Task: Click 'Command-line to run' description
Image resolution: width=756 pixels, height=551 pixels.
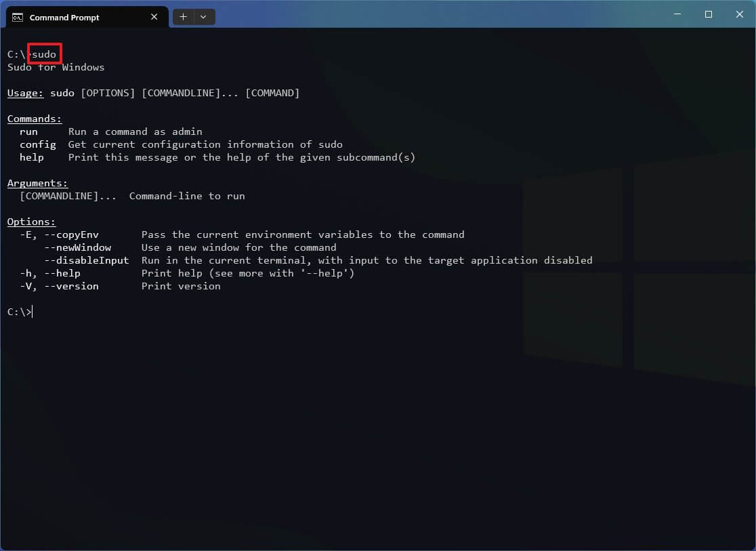Action: tap(187, 196)
